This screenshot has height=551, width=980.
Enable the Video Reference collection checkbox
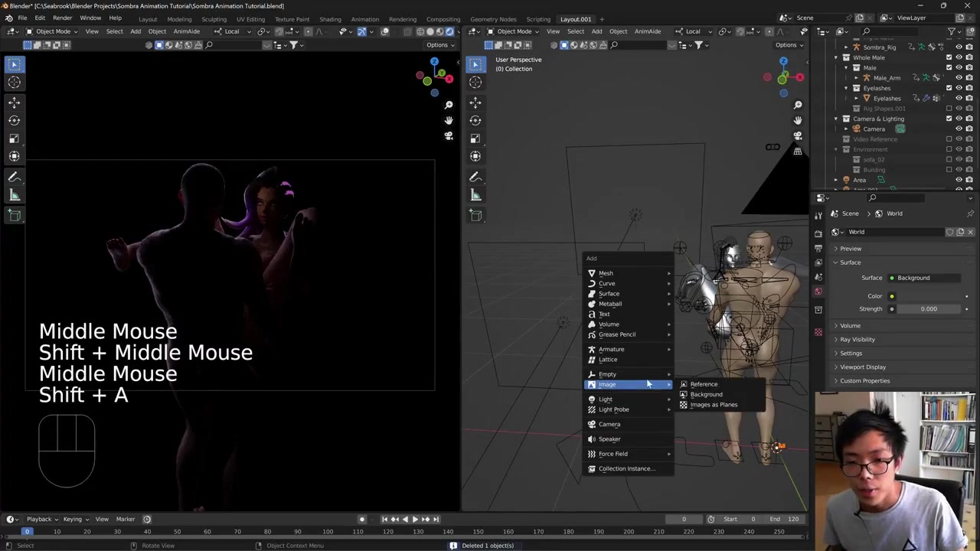(x=949, y=139)
